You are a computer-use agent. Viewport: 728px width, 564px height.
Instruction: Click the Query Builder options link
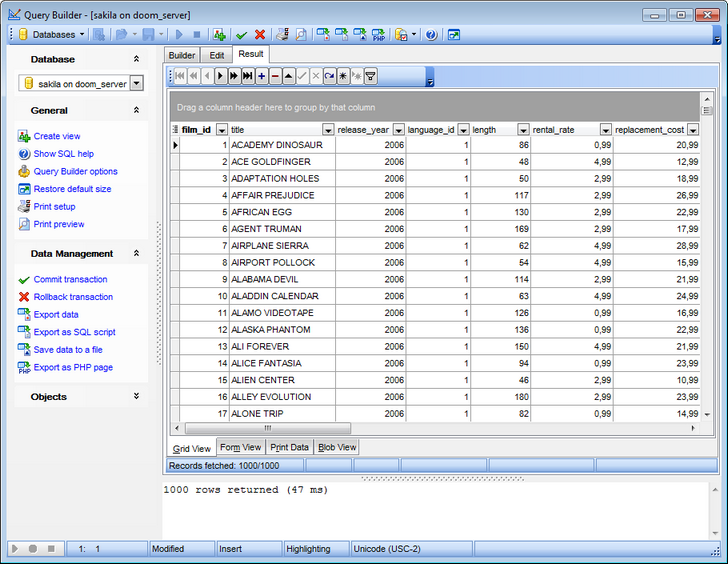75,171
